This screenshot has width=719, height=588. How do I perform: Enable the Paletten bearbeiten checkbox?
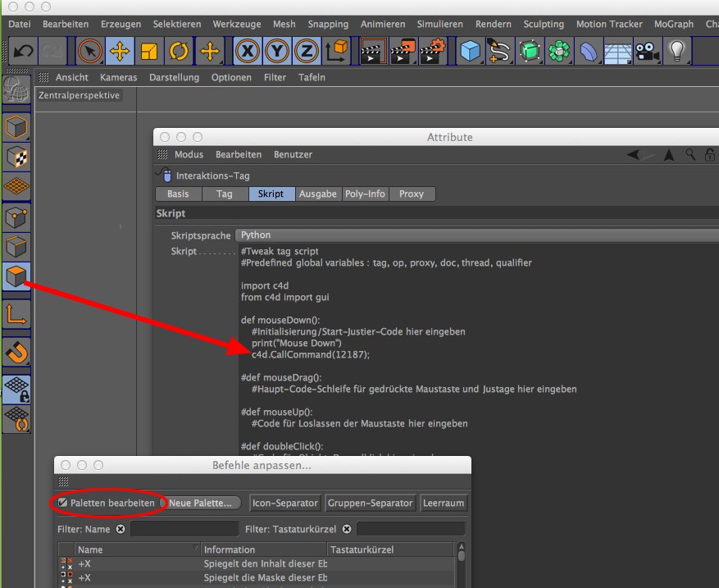click(63, 503)
